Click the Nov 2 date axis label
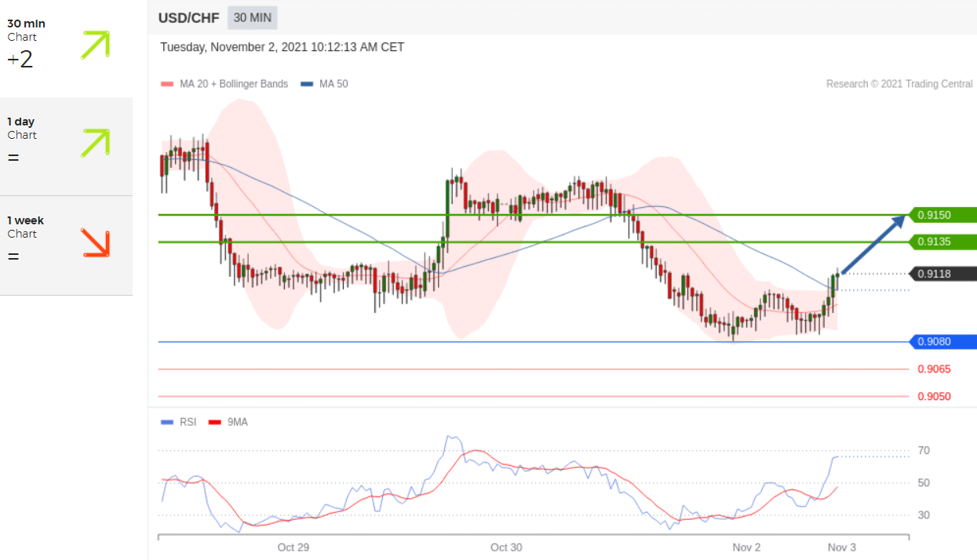Screen dimensions: 977x560 click(x=747, y=547)
